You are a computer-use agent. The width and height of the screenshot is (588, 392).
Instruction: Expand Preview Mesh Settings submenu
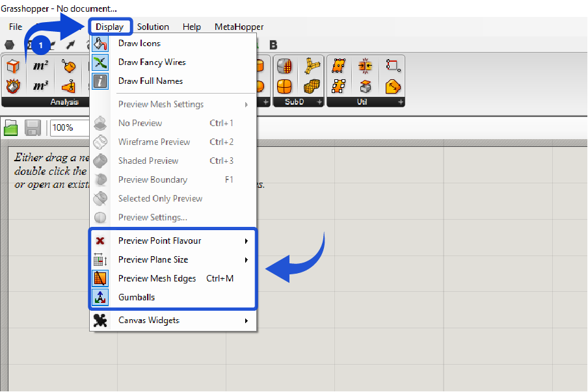click(x=173, y=104)
